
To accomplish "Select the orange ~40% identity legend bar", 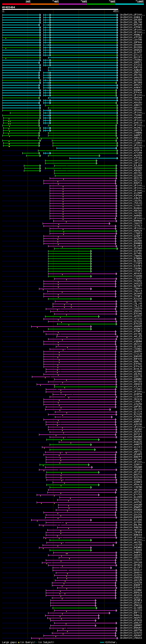I will 45,4.
